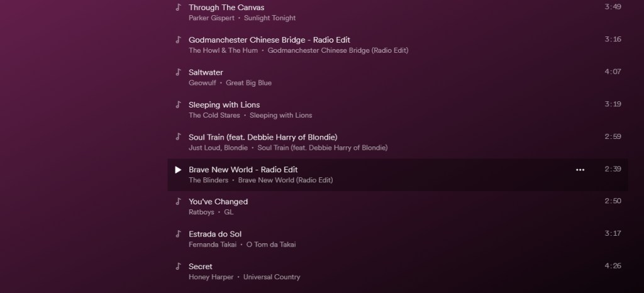Screen dimensions: 644x293
Task: Click the music note beside Soul Train
Action: click(x=178, y=137)
